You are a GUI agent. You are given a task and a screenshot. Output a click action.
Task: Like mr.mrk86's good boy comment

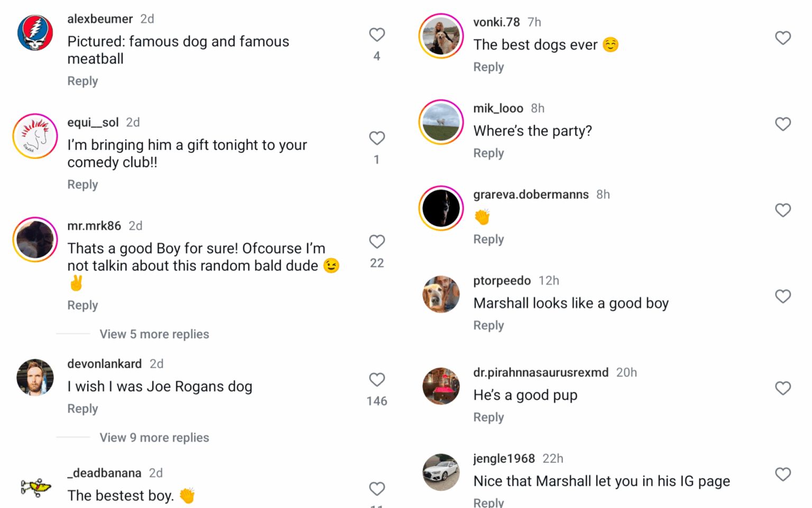376,241
